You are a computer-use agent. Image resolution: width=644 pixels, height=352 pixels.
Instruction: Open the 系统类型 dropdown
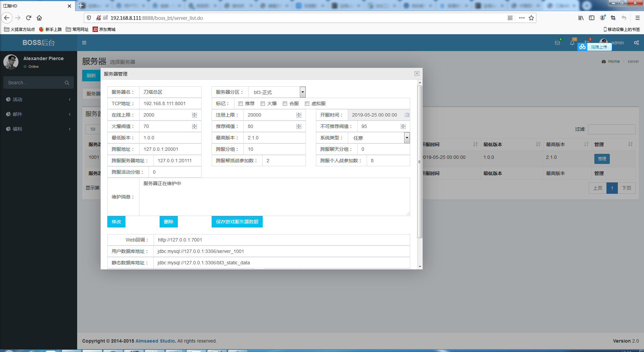[379, 138]
